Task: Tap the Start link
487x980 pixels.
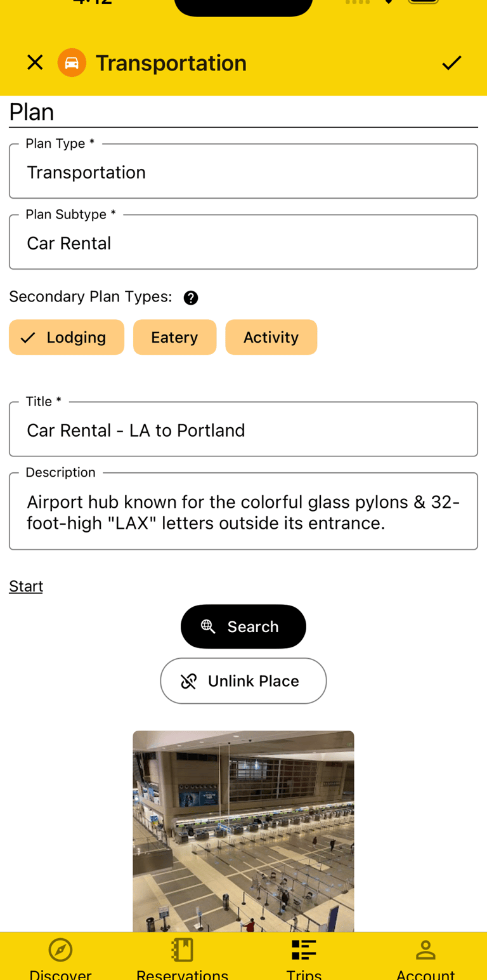Action: coord(26,586)
